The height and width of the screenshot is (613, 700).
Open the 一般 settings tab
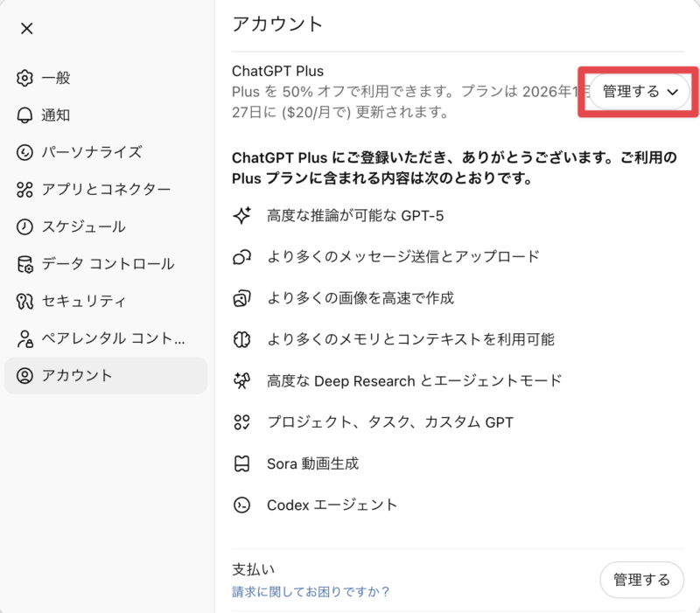click(56, 78)
